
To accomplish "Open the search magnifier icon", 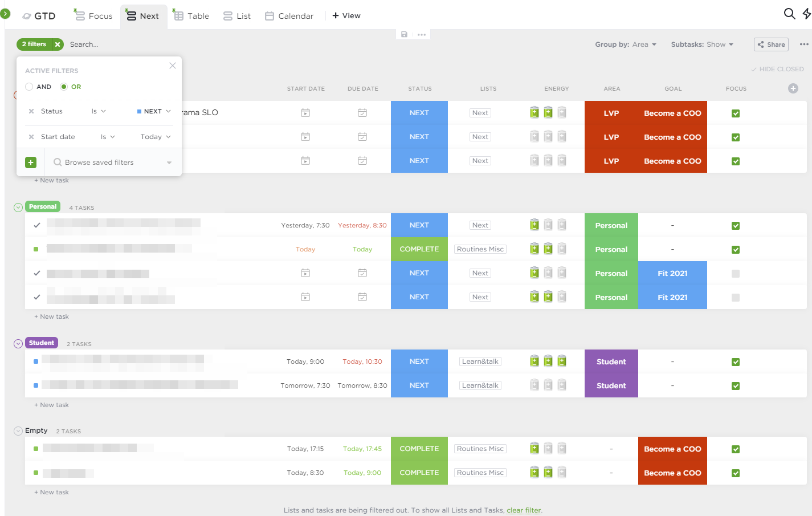I will (789, 14).
